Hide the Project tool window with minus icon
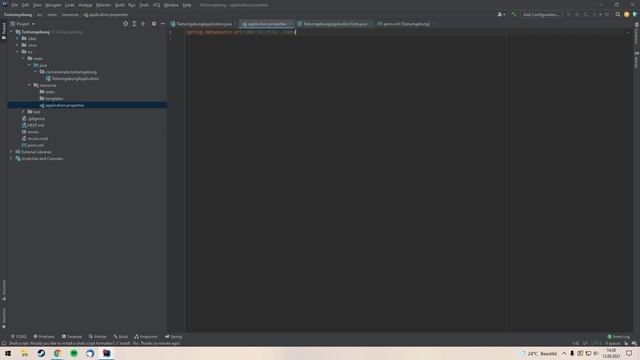Viewport: 640px width, 360px height. [162, 24]
